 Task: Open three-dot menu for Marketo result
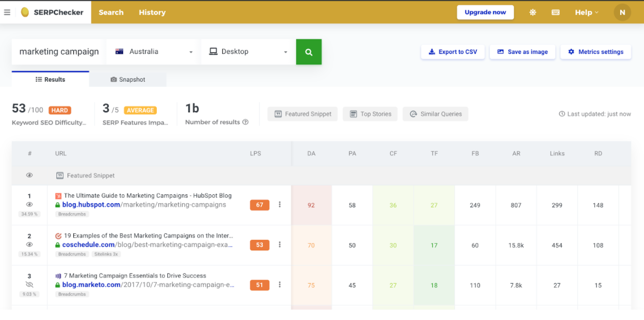coord(279,285)
